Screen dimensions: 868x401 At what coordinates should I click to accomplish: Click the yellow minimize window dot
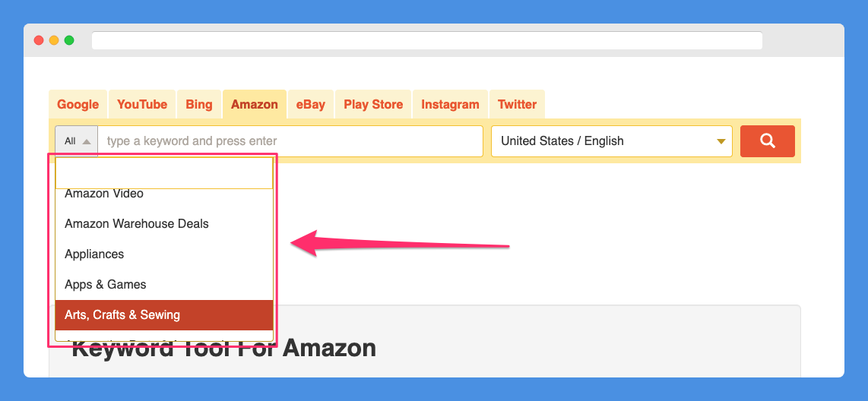[x=54, y=40]
